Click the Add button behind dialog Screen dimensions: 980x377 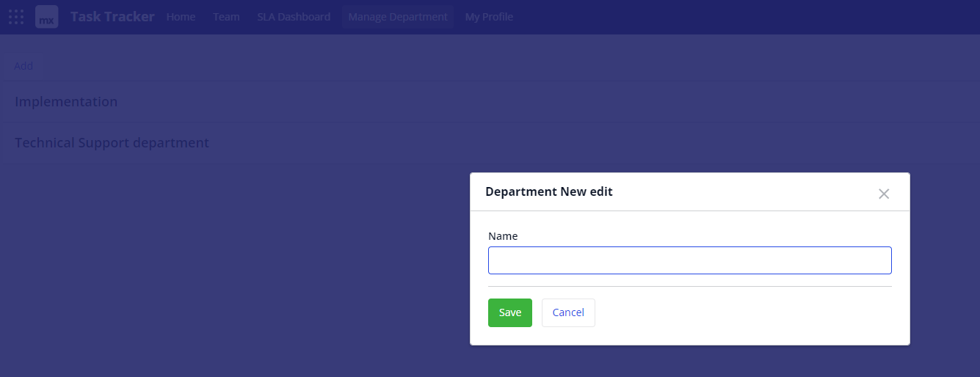coord(23,65)
